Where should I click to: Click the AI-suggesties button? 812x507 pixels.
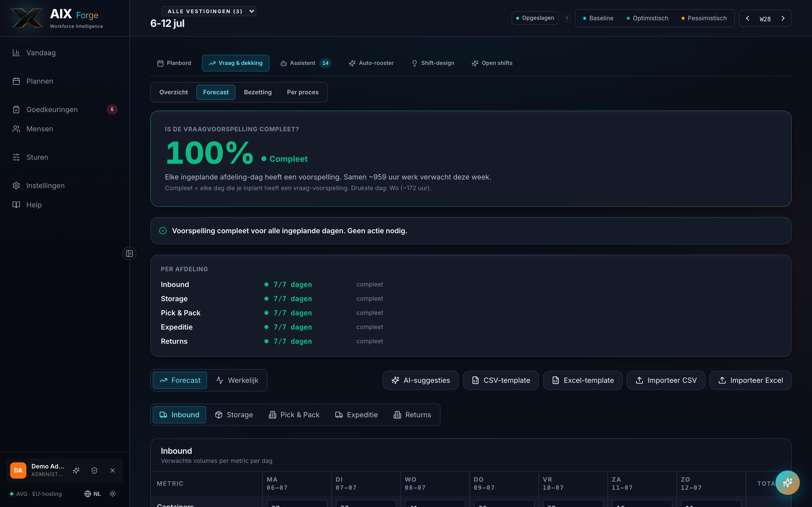(420, 380)
